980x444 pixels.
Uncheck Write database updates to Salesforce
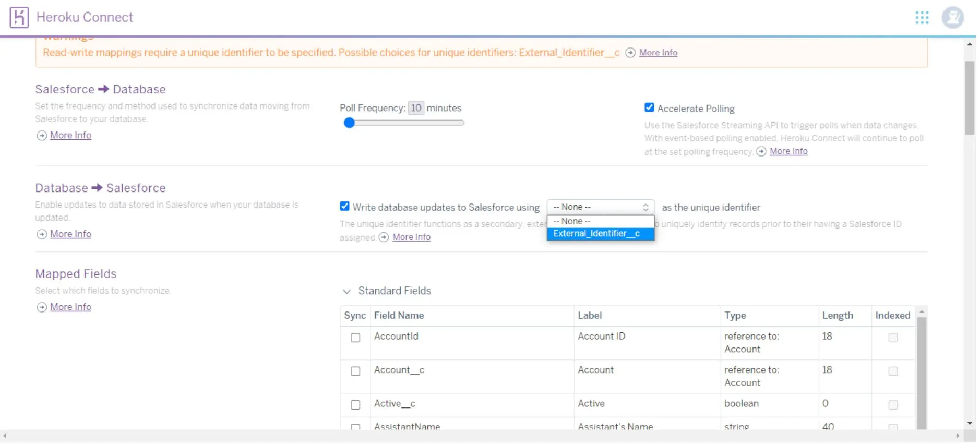coord(344,206)
